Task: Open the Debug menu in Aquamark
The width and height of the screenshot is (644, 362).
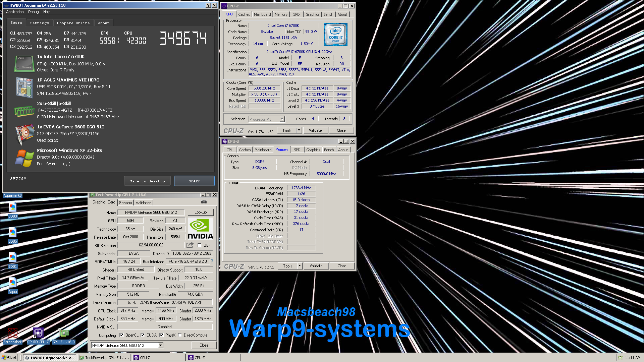Action: pos(33,12)
